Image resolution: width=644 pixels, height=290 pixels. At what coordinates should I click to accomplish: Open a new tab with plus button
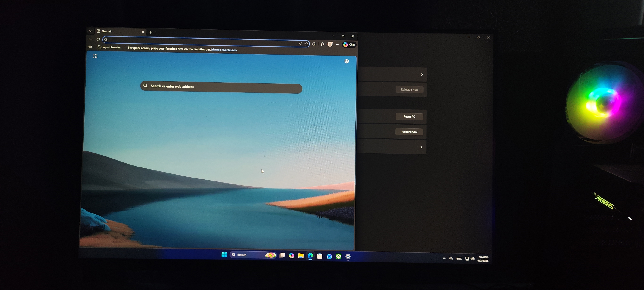pos(150,32)
